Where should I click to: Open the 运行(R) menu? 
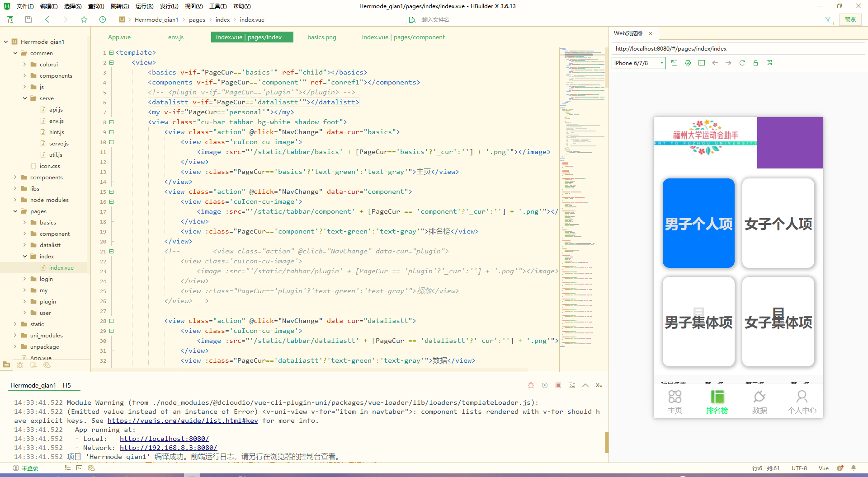(x=144, y=6)
